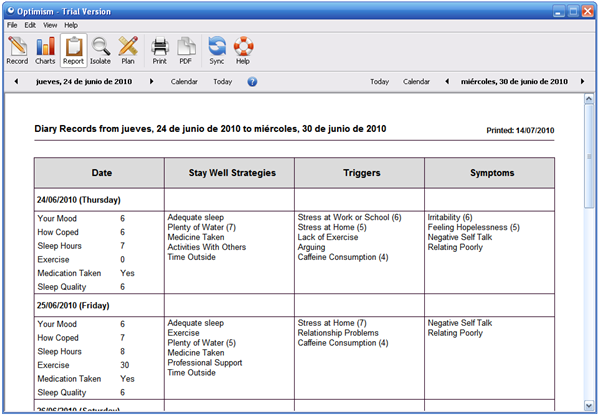Click the Triggers column header
The image size is (599, 415).
(359, 173)
